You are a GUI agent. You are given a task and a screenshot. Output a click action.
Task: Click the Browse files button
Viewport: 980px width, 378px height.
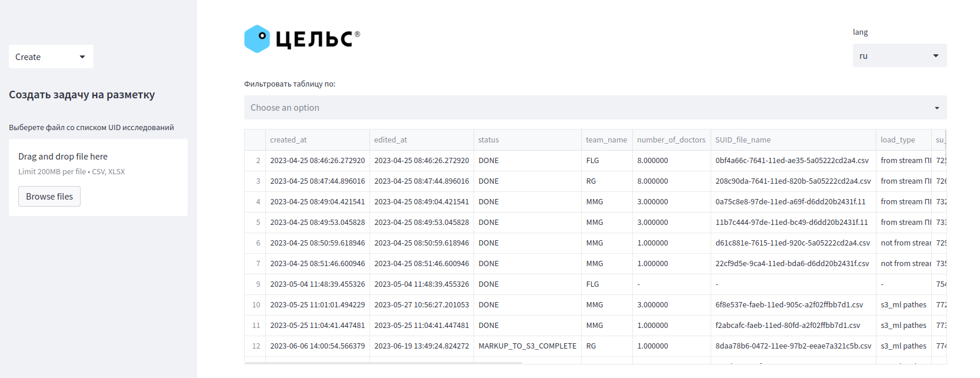(x=49, y=197)
